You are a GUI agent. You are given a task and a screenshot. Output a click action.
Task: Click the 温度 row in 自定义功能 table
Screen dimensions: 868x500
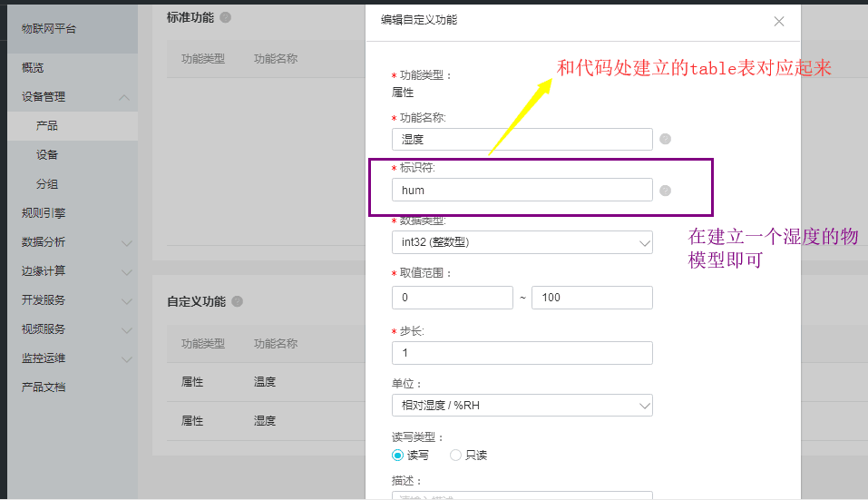click(x=266, y=382)
